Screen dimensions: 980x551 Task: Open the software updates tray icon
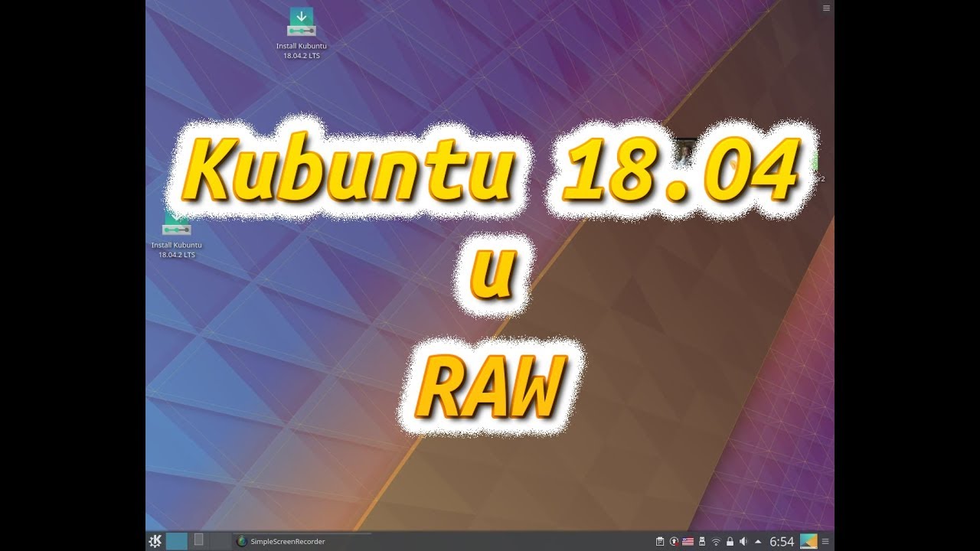click(674, 541)
